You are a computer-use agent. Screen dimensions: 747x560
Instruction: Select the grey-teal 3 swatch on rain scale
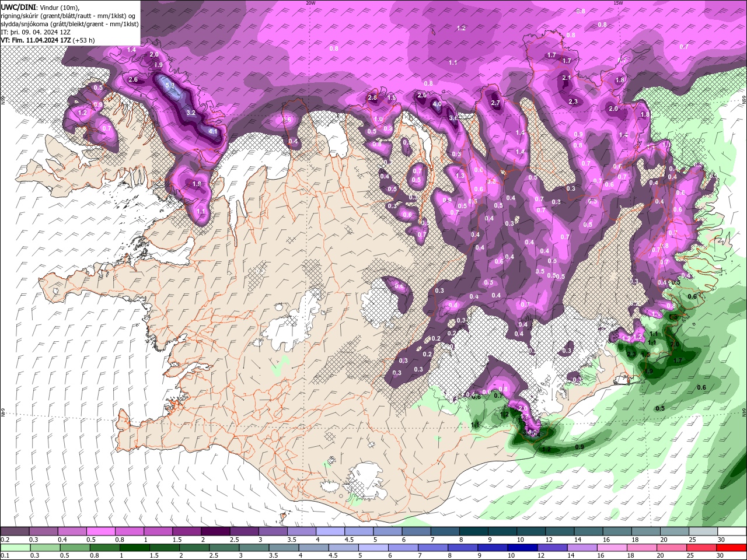(254, 548)
